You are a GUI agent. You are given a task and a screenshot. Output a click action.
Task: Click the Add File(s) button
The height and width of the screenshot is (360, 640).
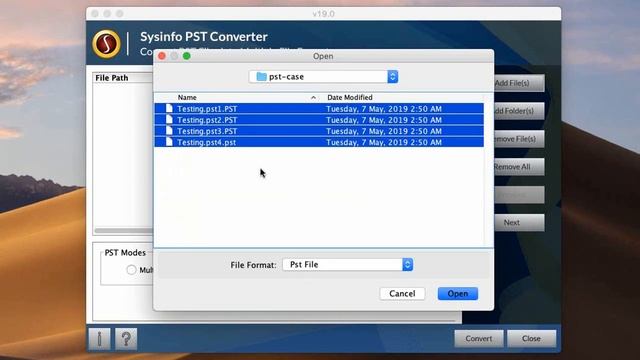pyautogui.click(x=519, y=83)
